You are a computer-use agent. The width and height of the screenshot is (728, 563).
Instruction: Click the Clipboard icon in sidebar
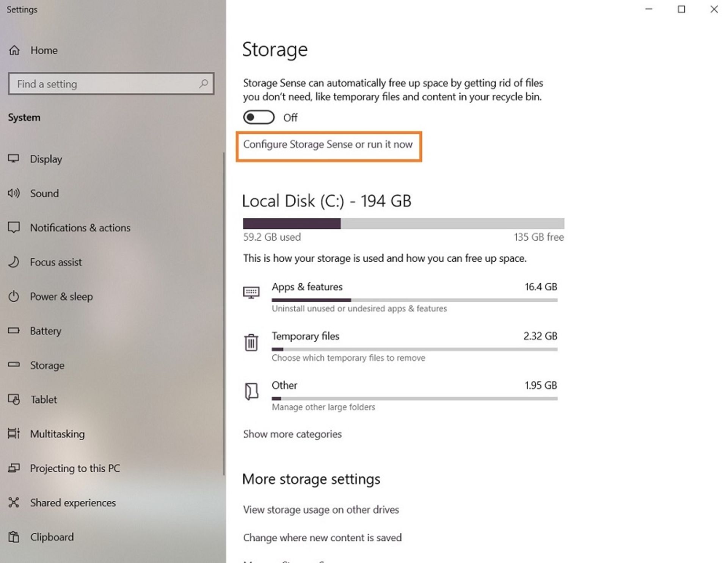pyautogui.click(x=14, y=537)
